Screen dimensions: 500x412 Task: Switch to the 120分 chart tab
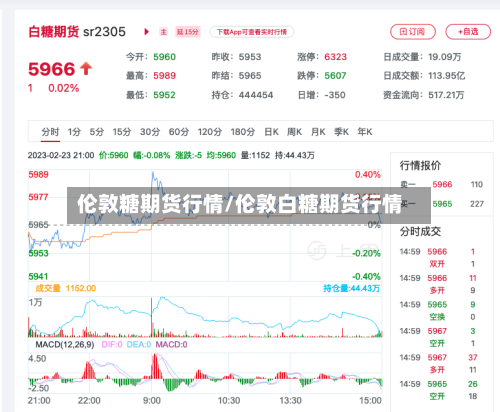(210, 132)
